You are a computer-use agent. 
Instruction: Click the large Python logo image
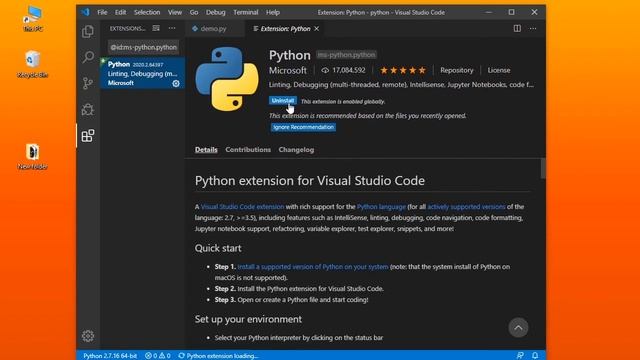point(227,79)
